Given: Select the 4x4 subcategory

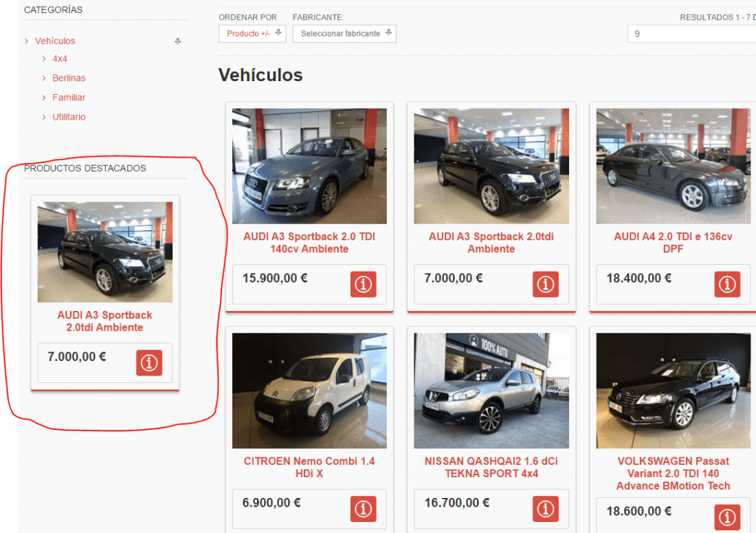Looking at the screenshot, I should pos(60,58).
